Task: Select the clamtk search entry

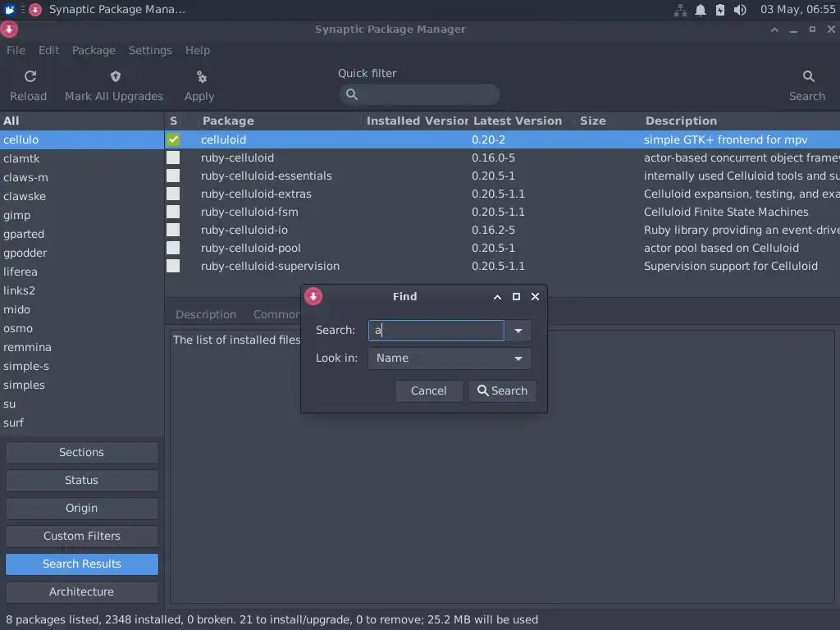Action: click(82, 158)
